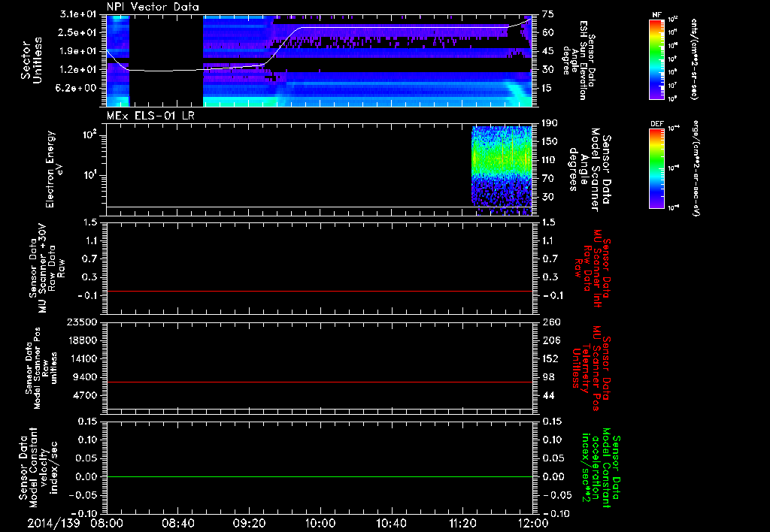Click the '10:00' time tick label
Image resolution: width=770 pixels, height=532 pixels.
(x=320, y=523)
